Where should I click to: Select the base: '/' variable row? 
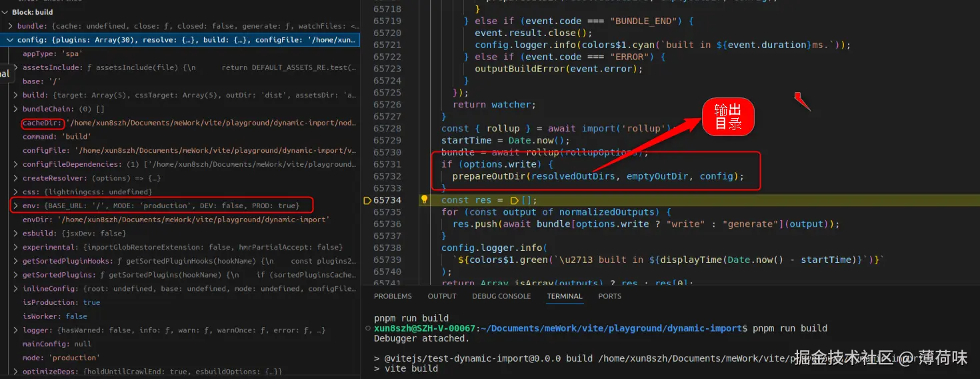[x=180, y=81]
